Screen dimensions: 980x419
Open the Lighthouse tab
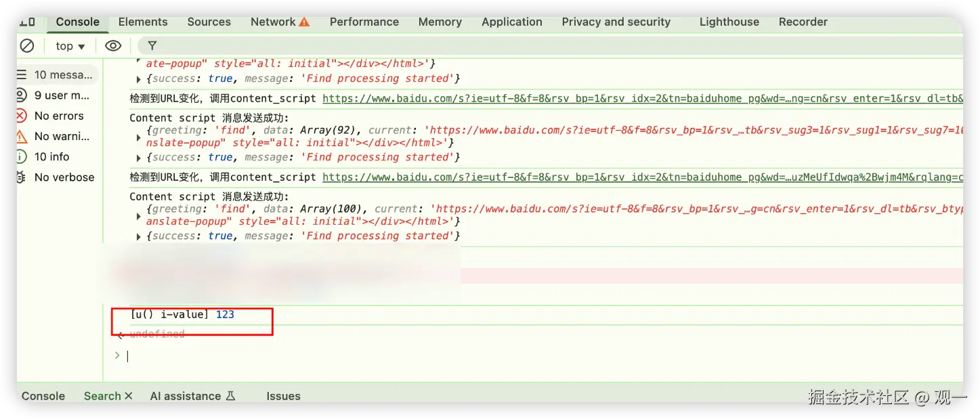pyautogui.click(x=729, y=22)
